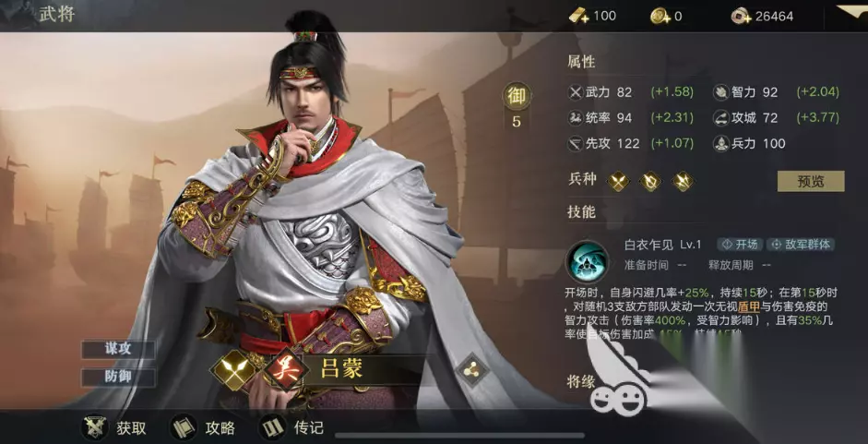Tap the copper coins 26464 counter
The width and height of the screenshot is (868, 444).
(762, 16)
